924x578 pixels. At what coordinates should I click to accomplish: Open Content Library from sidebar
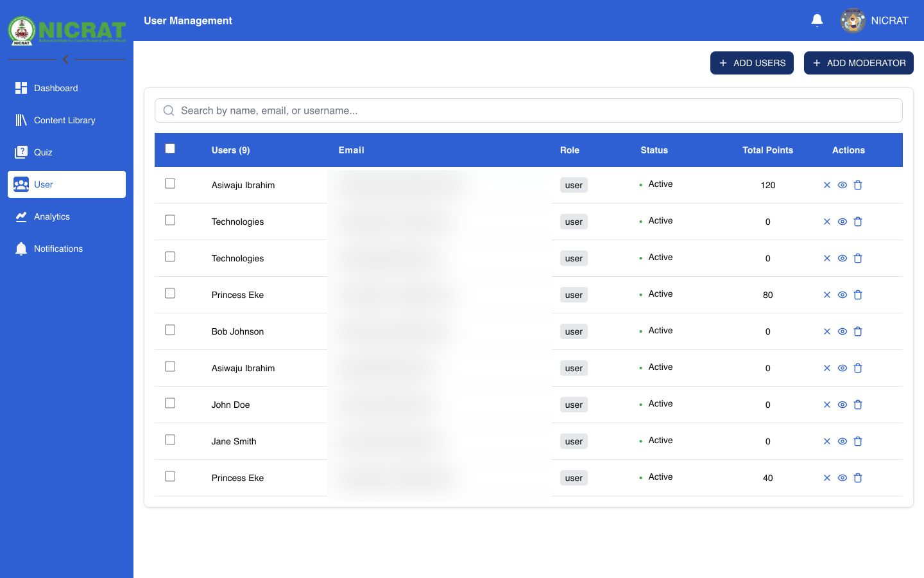(67, 120)
